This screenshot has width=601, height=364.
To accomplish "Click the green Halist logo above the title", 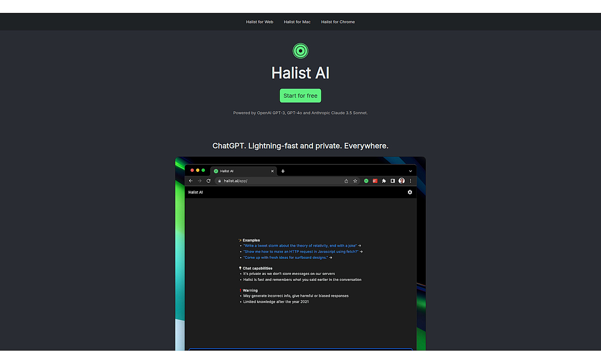I will click(x=300, y=51).
